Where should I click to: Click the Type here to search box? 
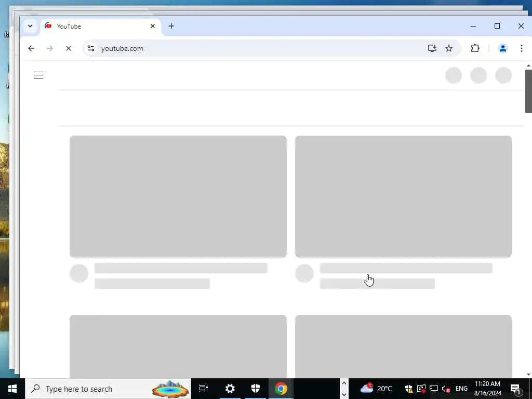click(x=108, y=389)
